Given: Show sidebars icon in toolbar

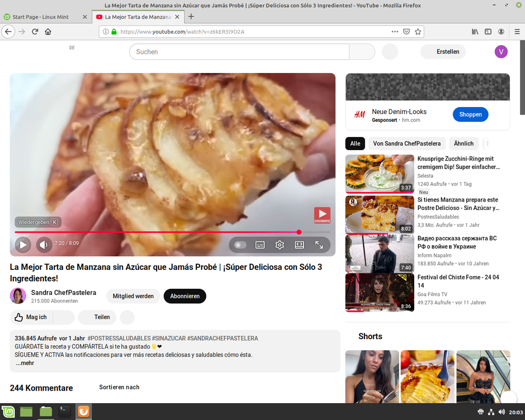Looking at the screenshot, I should pos(488,32).
